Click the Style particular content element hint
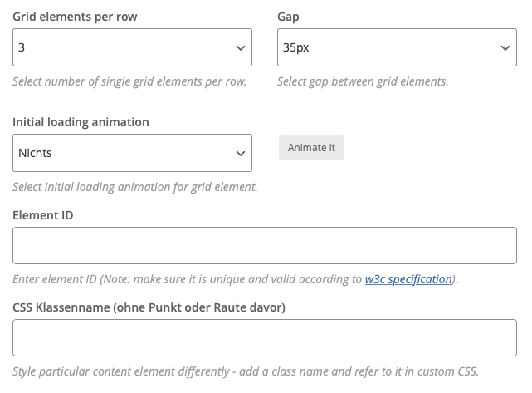 click(x=246, y=371)
